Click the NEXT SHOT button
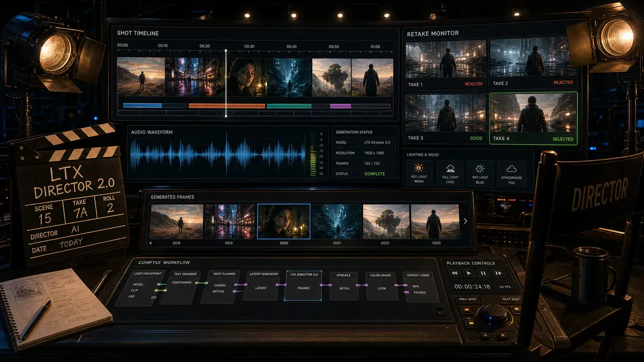The image size is (644, 362). click(510, 299)
